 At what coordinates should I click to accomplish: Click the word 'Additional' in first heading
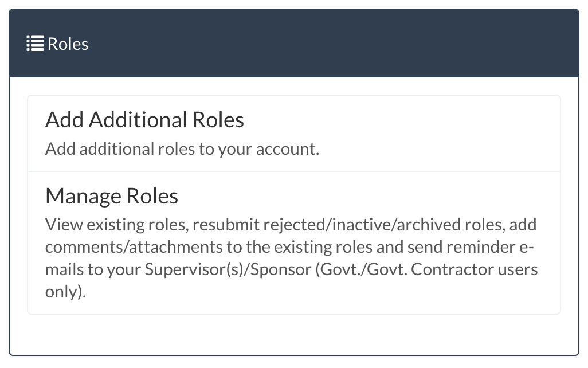click(x=138, y=120)
